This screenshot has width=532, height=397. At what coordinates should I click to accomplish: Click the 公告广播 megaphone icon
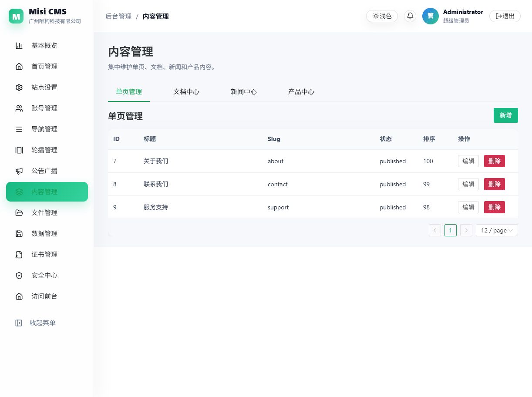19,171
